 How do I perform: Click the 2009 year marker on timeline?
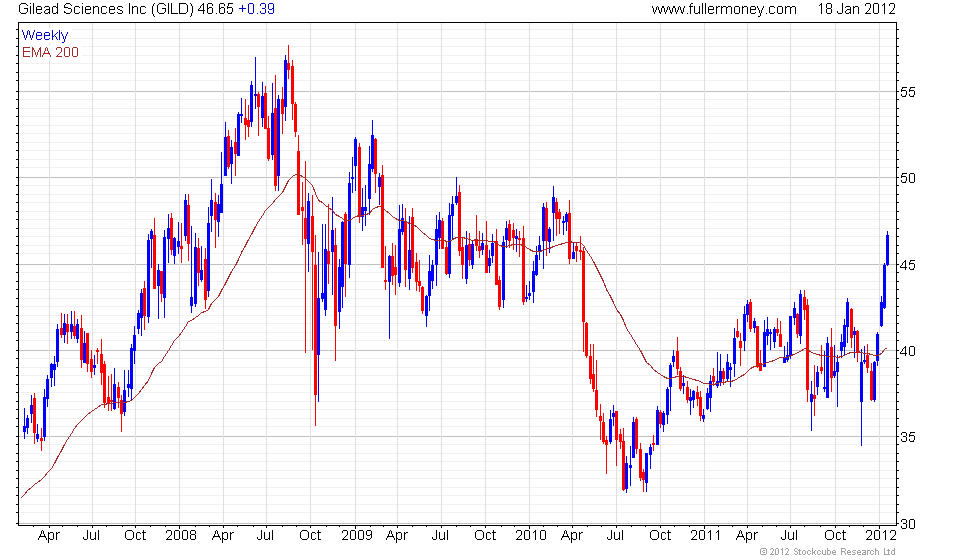click(357, 536)
